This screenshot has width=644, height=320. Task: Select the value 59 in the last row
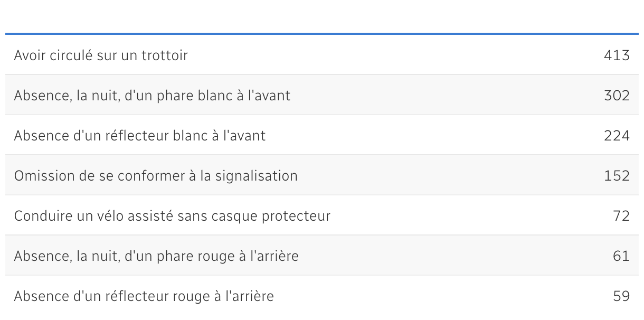click(621, 296)
